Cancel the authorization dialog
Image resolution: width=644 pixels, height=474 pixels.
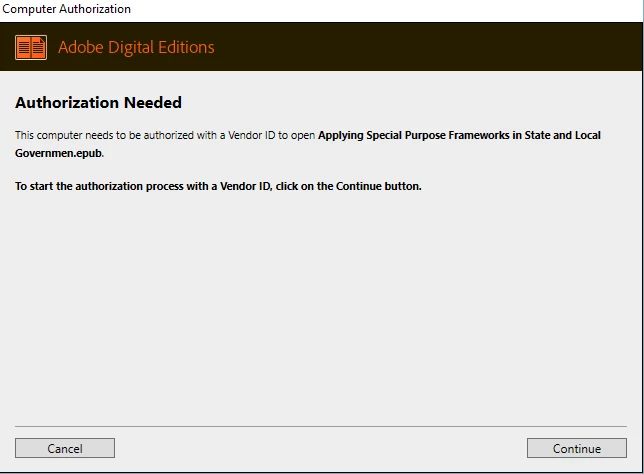pos(65,448)
